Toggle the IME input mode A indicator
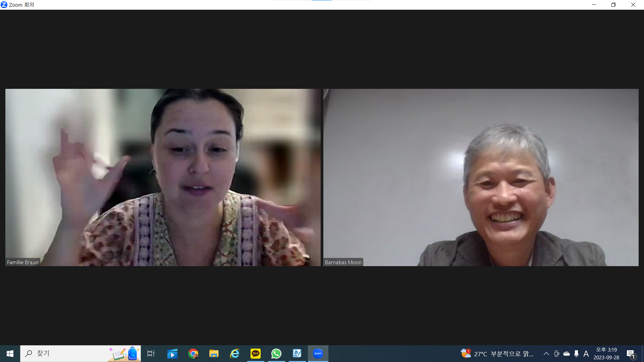Image resolution: width=644 pixels, height=362 pixels. click(586, 354)
